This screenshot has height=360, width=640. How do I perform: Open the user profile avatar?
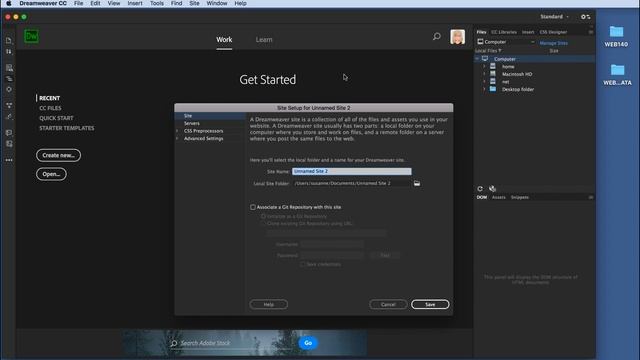pos(458,37)
